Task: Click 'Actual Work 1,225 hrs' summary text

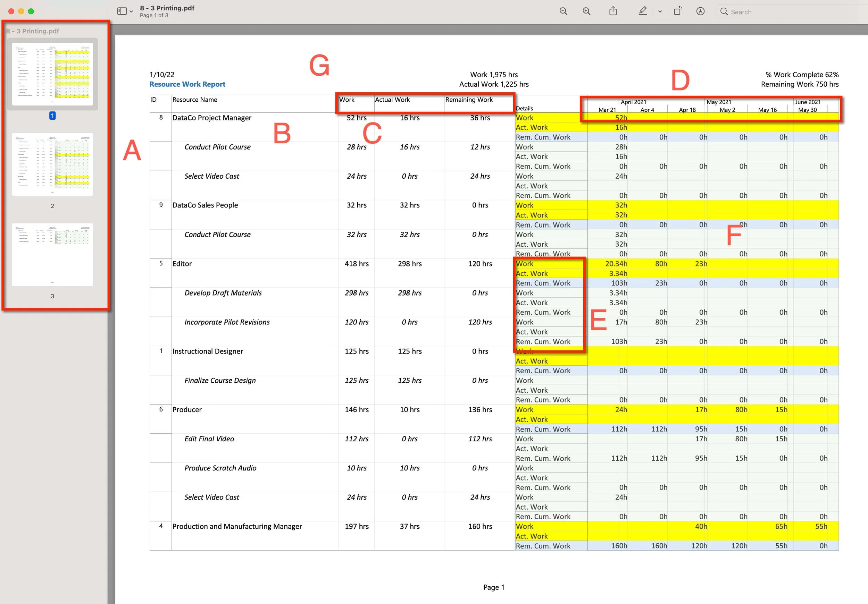Action: tap(494, 84)
